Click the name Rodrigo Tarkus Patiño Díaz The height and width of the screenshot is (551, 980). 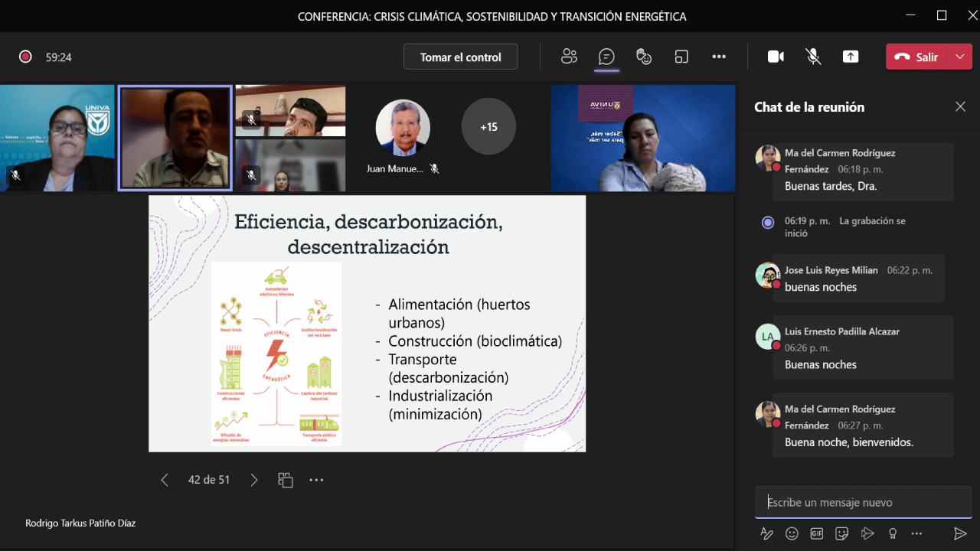point(80,523)
